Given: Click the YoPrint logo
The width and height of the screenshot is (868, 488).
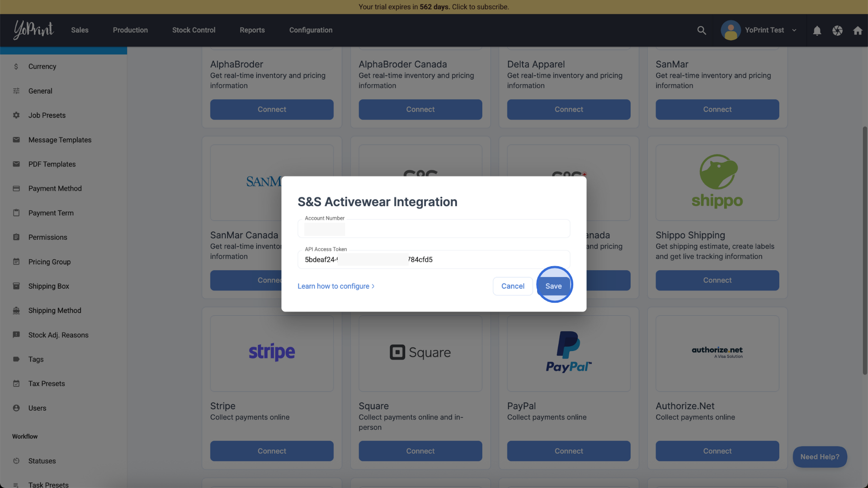Looking at the screenshot, I should pyautogui.click(x=33, y=30).
